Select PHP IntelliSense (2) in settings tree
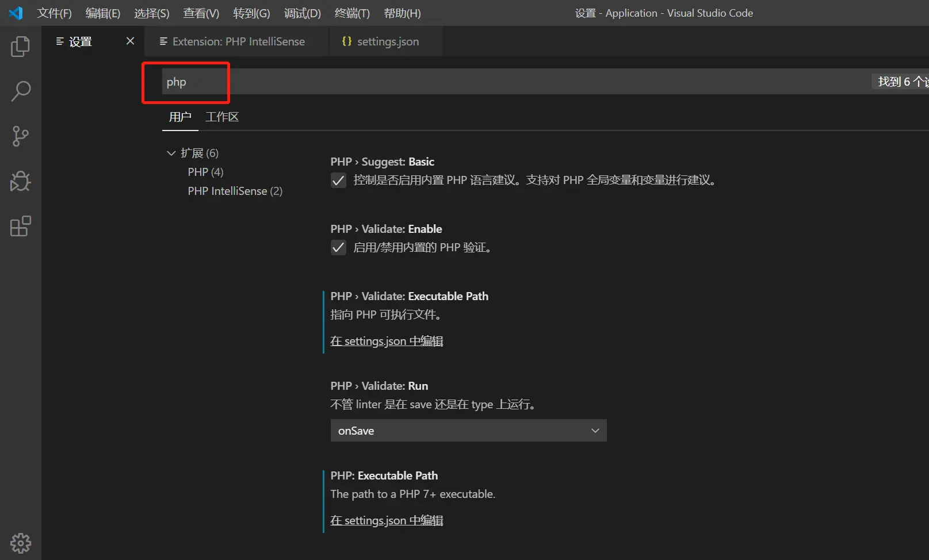 [235, 191]
